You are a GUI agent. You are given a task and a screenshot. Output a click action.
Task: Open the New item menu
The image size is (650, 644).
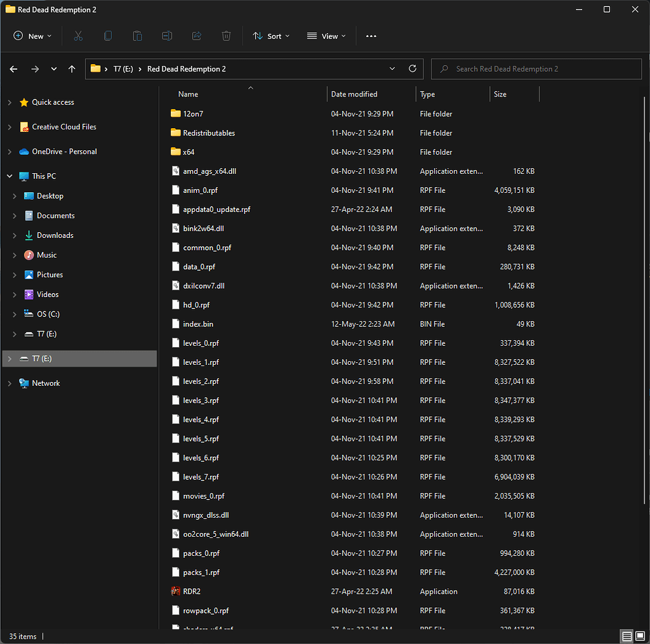point(32,36)
